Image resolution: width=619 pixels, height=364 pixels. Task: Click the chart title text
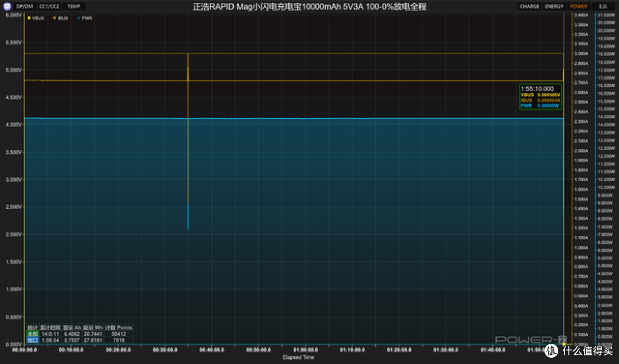[309, 7]
